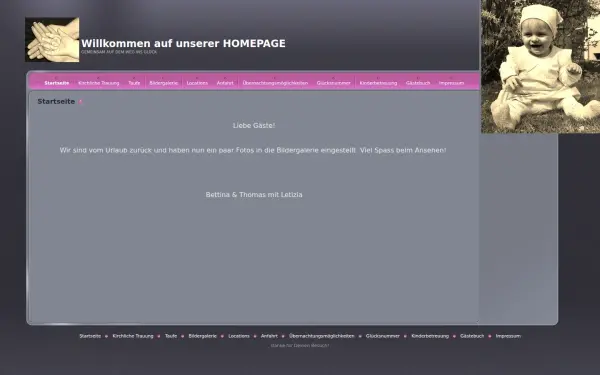Open Startseite in the pink navigation bar
This screenshot has height=375, width=600.
point(57,83)
